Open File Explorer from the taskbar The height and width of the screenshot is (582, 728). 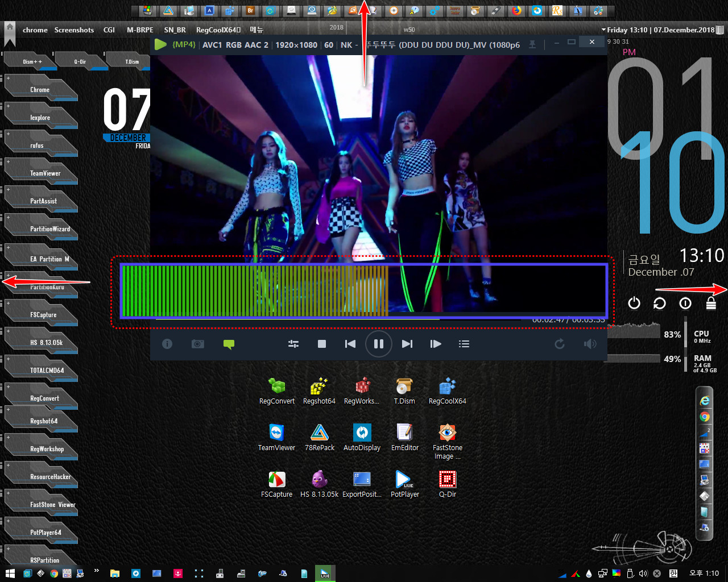(x=115, y=573)
